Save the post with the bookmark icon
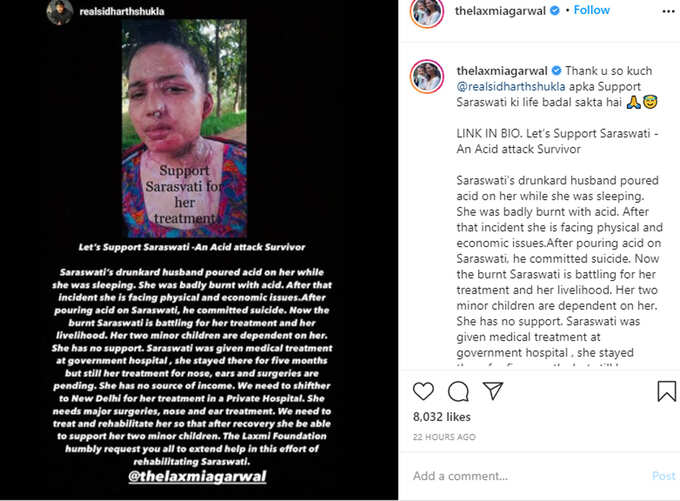The width and height of the screenshot is (680, 501). 667,391
